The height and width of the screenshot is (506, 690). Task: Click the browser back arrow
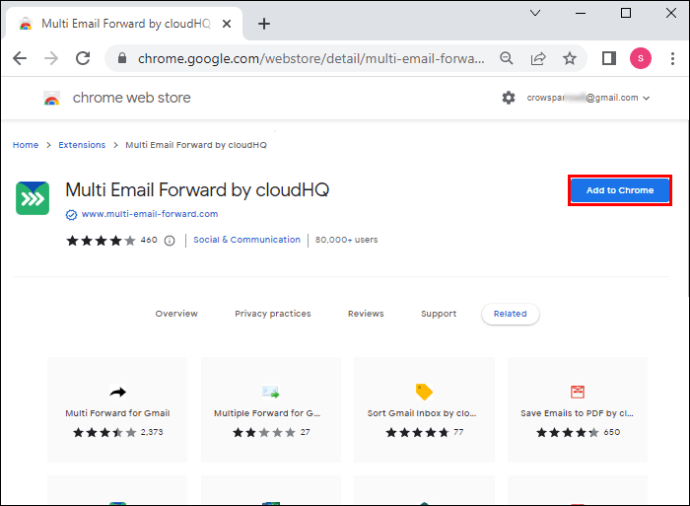click(x=19, y=58)
